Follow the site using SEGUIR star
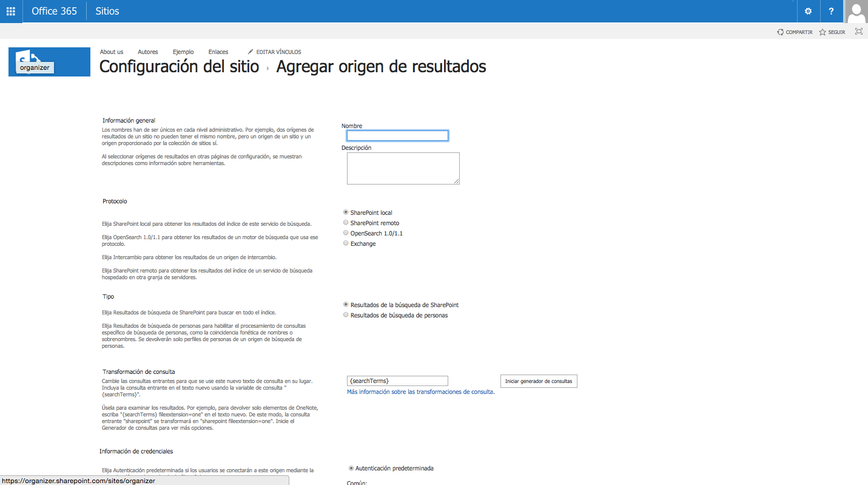The height and width of the screenshot is (485, 868). 831,32
